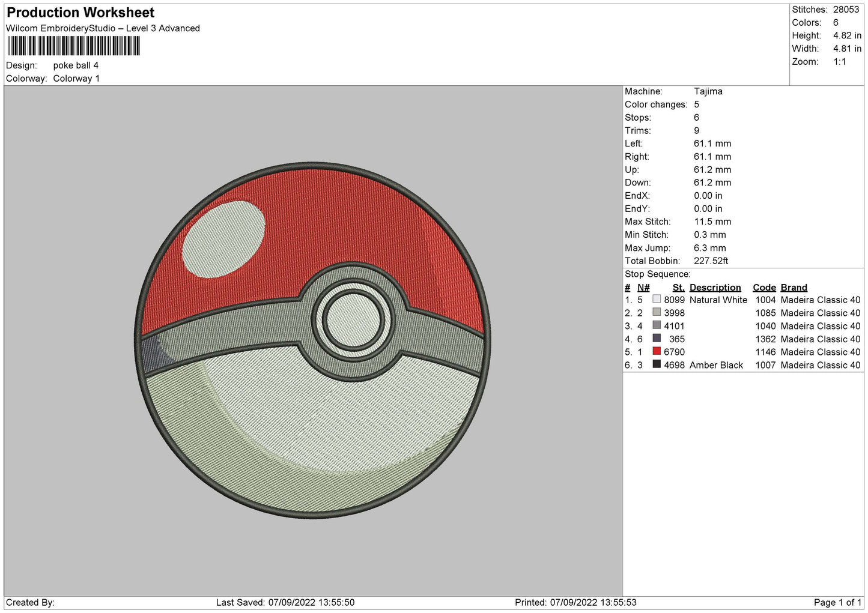Click the "Page 1 of 1" footer text
The width and height of the screenshot is (868, 613).
click(837, 602)
